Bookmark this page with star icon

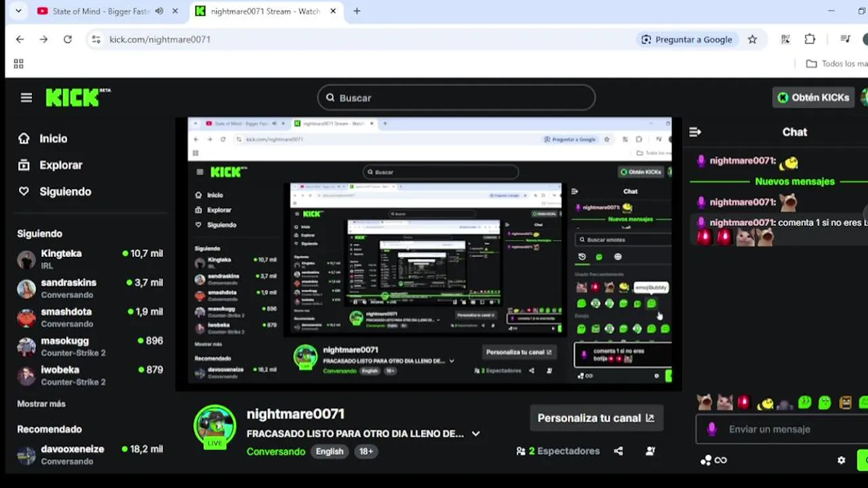pos(752,39)
